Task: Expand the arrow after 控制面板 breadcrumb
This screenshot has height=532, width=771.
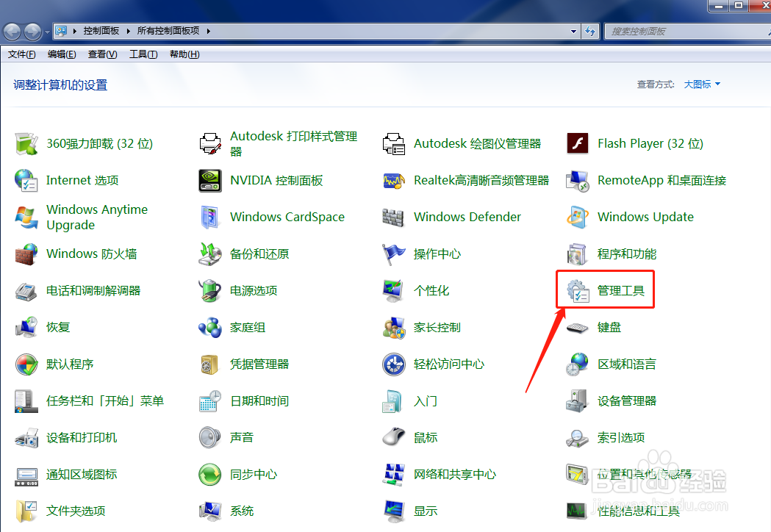Action: [128, 31]
